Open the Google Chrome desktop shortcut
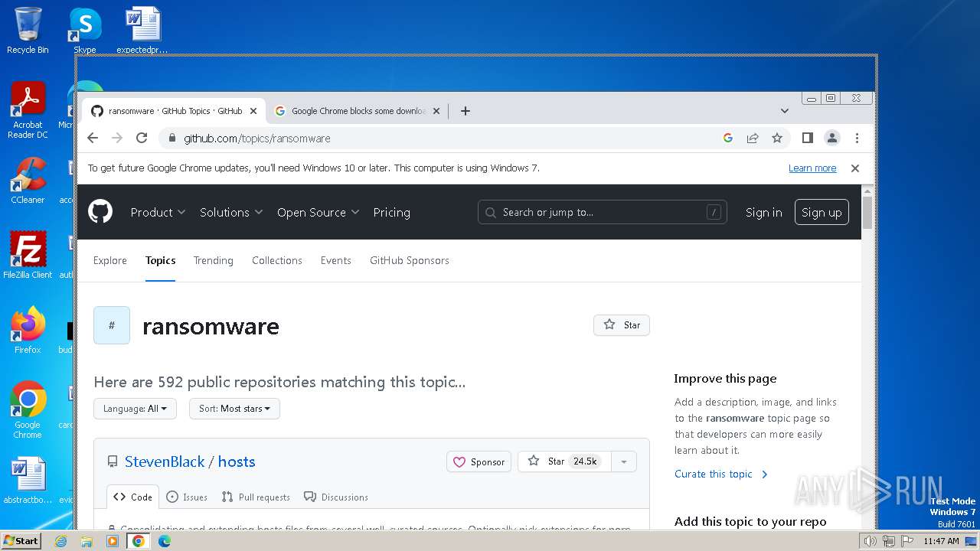The height and width of the screenshot is (551, 980). 28,409
